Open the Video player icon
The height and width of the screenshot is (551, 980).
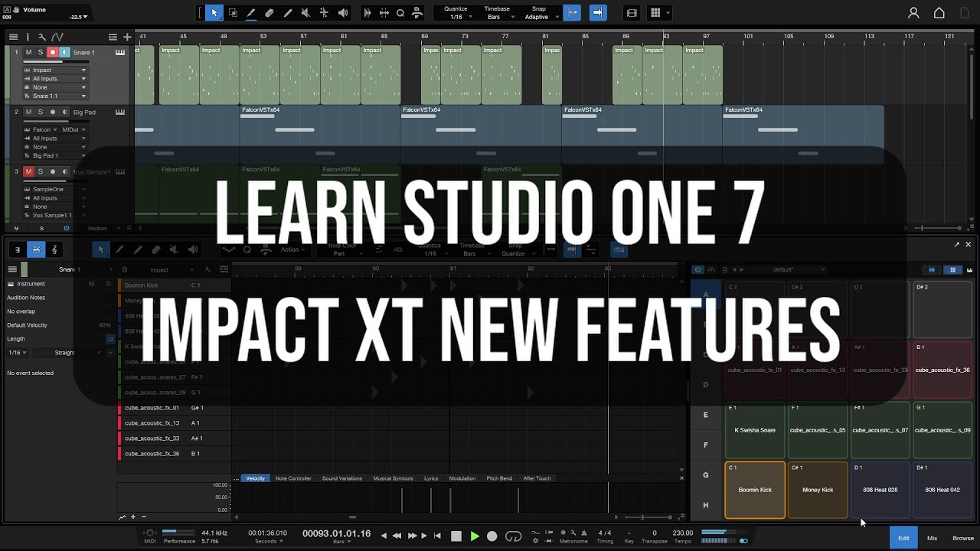coord(632,13)
